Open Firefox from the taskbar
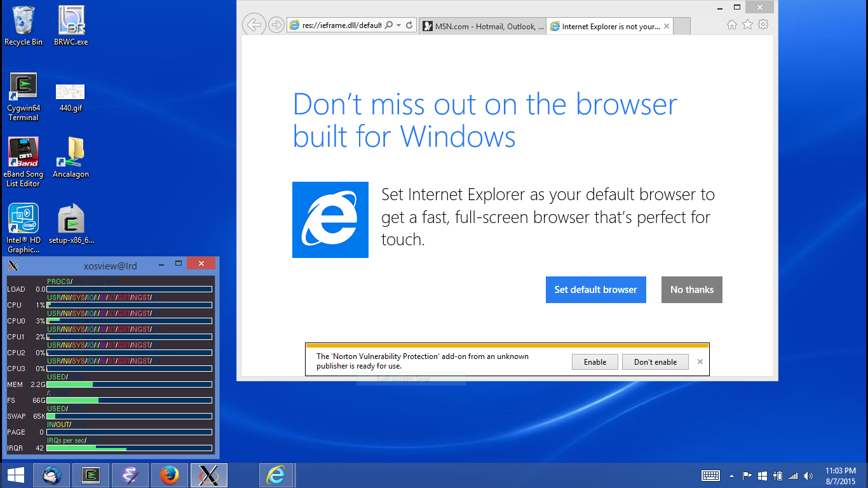Viewport: 868px width, 488px height. pyautogui.click(x=170, y=475)
